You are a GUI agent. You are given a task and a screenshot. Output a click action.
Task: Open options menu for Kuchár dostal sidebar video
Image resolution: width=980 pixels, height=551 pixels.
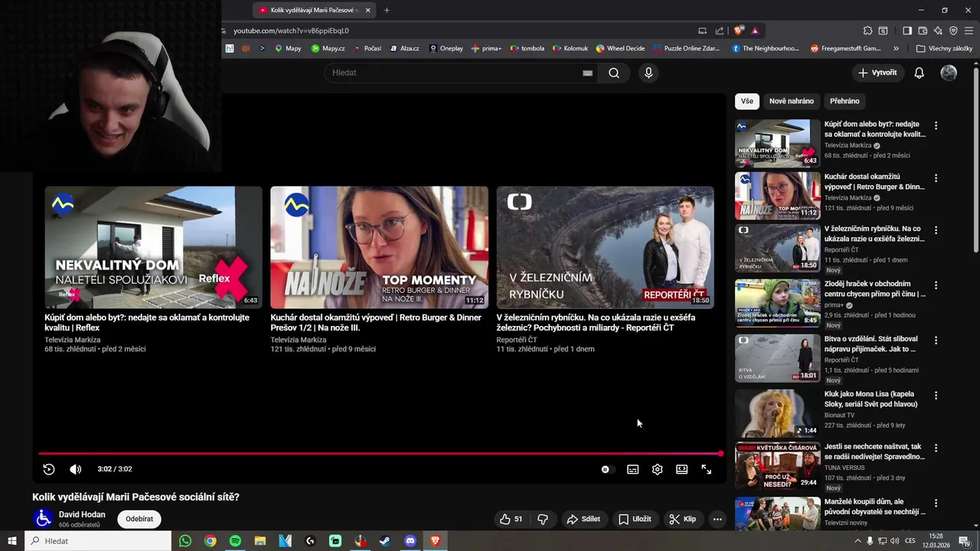tap(936, 178)
